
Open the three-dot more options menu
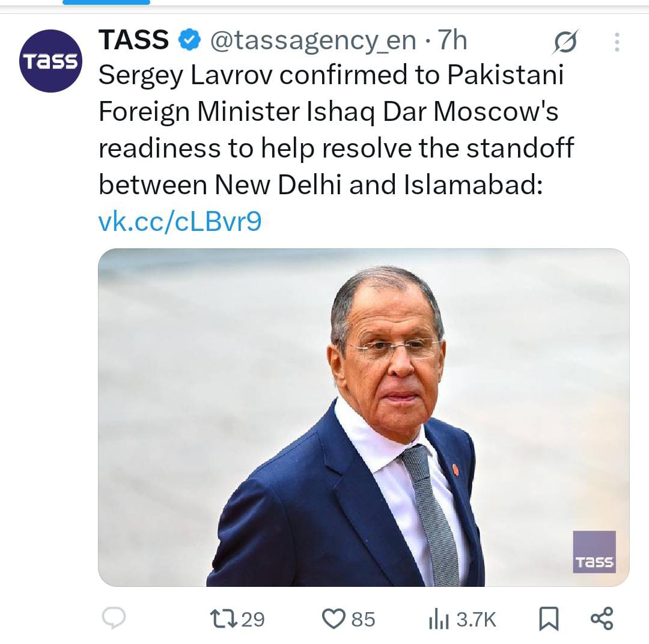click(617, 41)
